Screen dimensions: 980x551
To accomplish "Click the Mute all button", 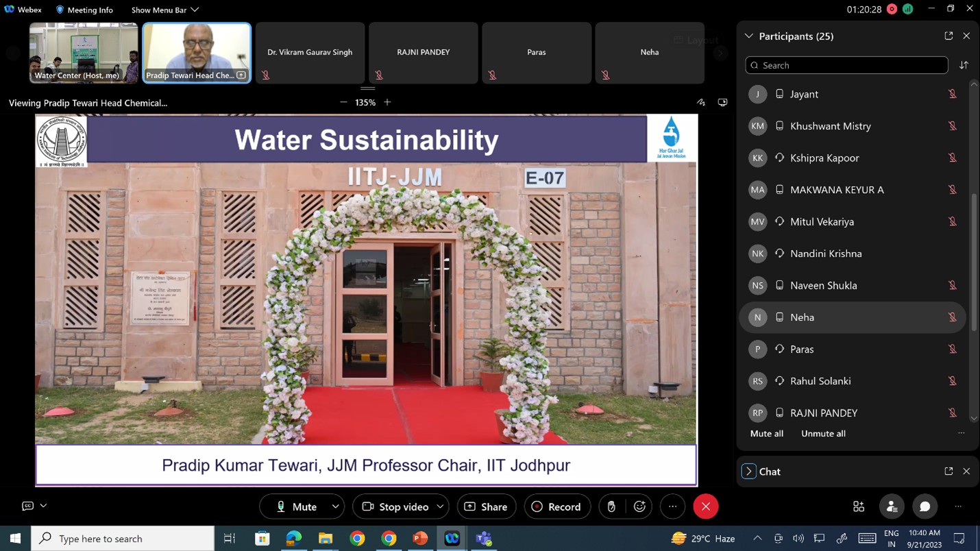I will pyautogui.click(x=766, y=433).
